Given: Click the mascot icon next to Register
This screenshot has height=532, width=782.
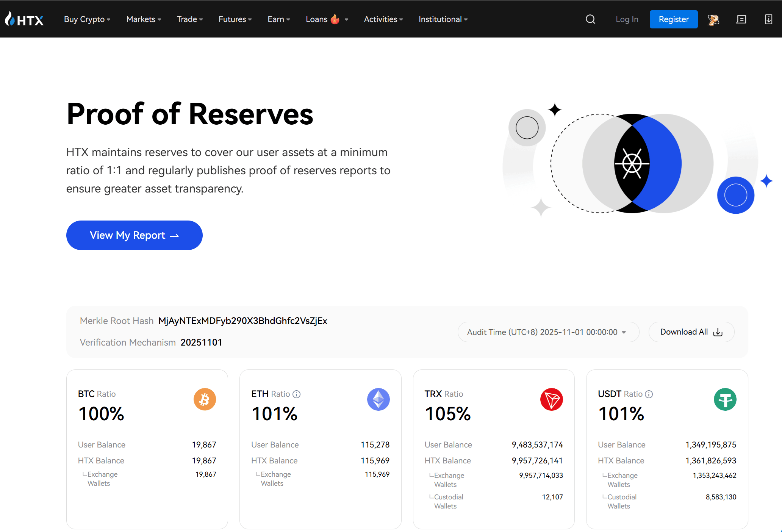Looking at the screenshot, I should coord(713,19).
